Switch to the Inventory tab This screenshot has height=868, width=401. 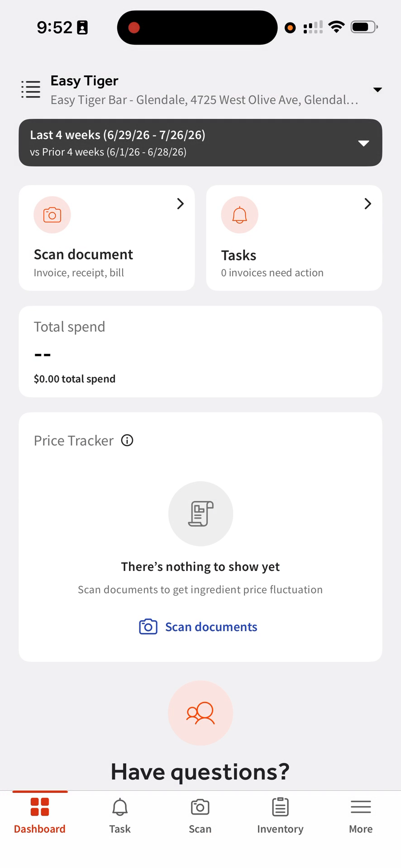click(280, 816)
